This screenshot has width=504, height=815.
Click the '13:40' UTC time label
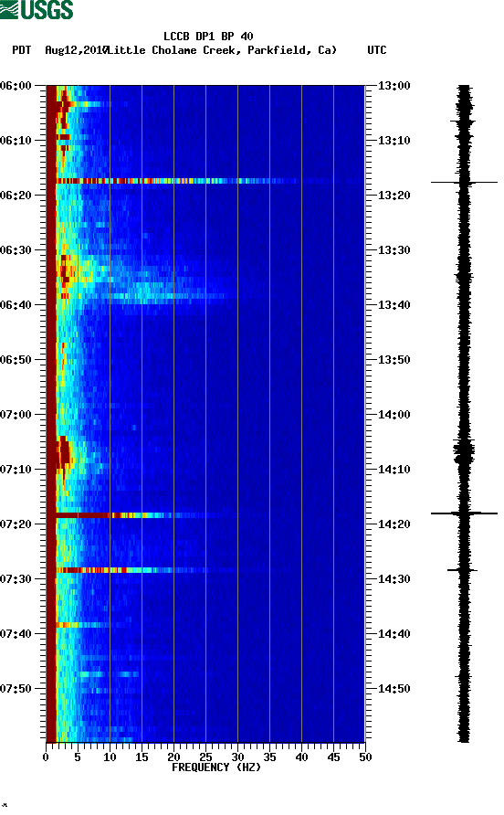[394, 305]
